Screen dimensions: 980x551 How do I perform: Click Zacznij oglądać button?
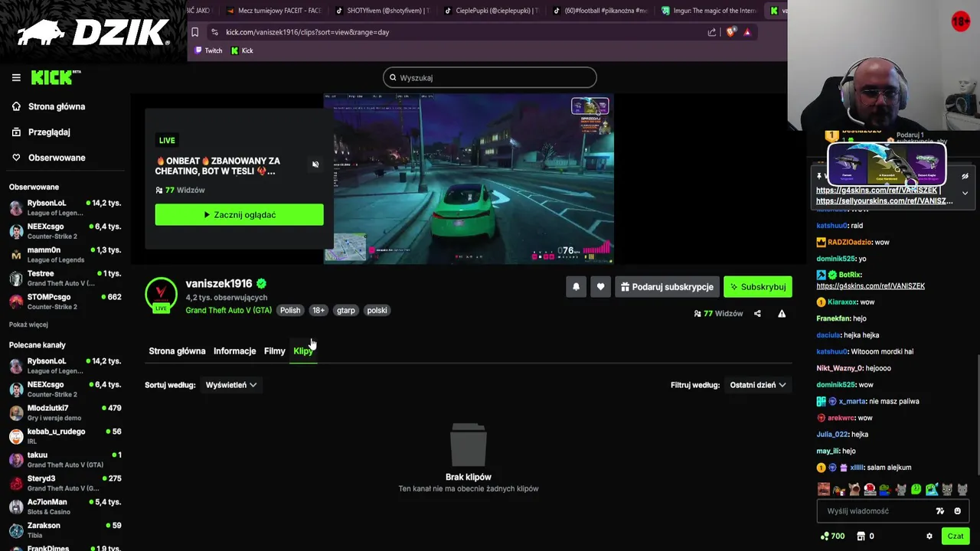pyautogui.click(x=239, y=214)
